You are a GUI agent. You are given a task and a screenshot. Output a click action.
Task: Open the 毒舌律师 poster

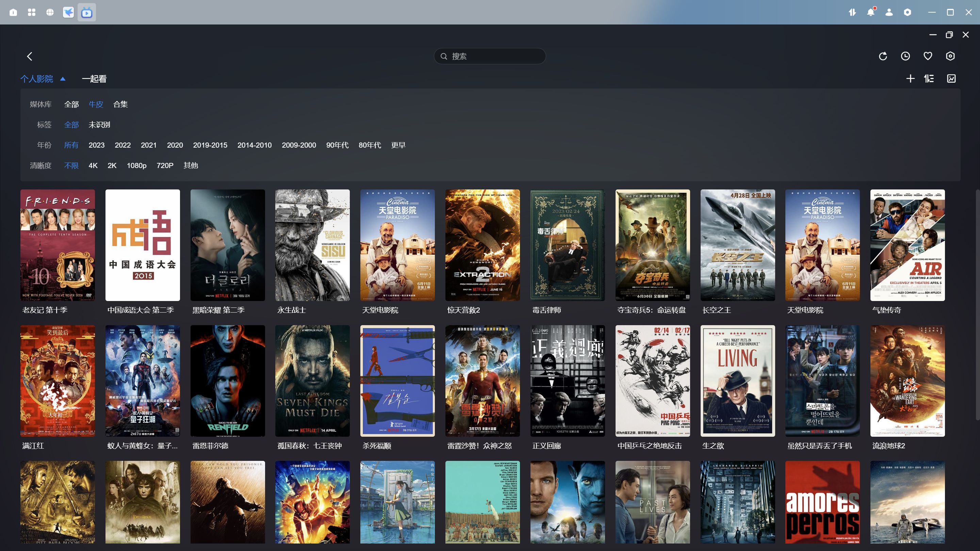click(568, 245)
